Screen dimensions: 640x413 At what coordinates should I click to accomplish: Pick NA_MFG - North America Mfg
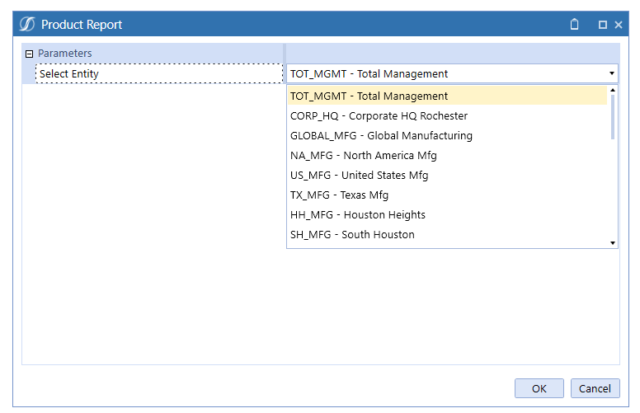tap(363, 155)
